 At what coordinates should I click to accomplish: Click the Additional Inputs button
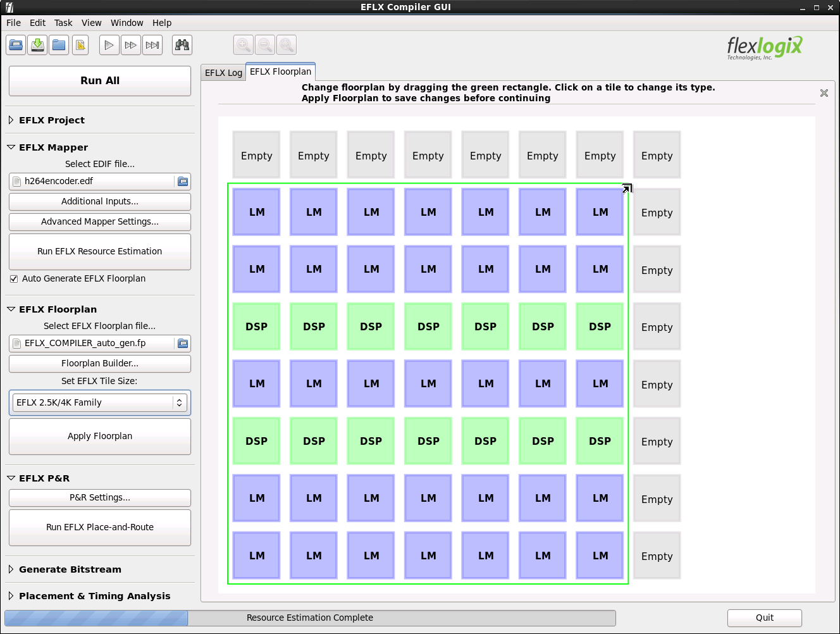point(100,202)
